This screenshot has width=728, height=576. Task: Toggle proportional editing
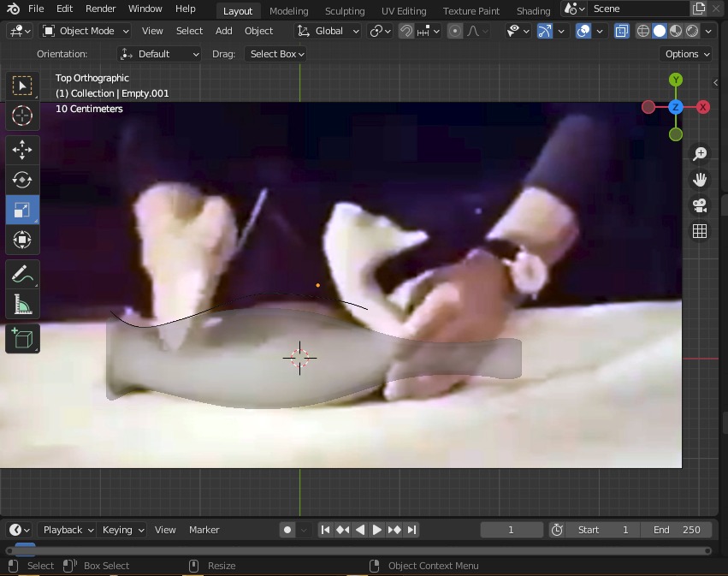(455, 31)
